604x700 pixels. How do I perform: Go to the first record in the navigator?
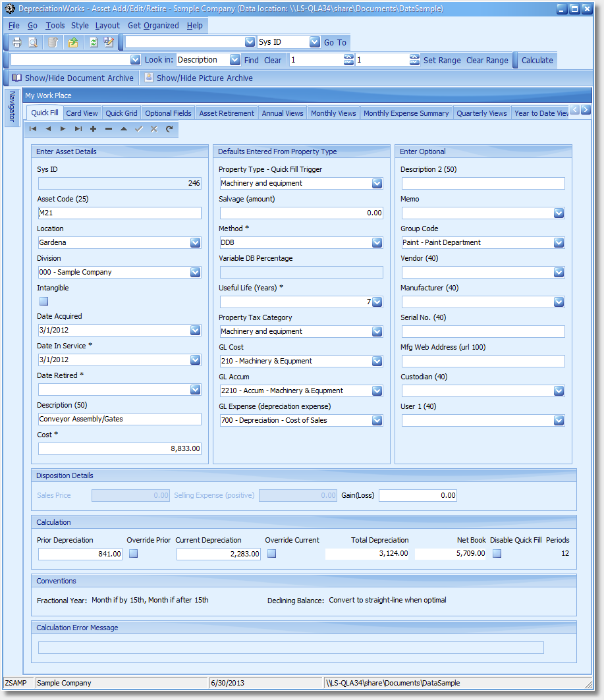[33, 129]
